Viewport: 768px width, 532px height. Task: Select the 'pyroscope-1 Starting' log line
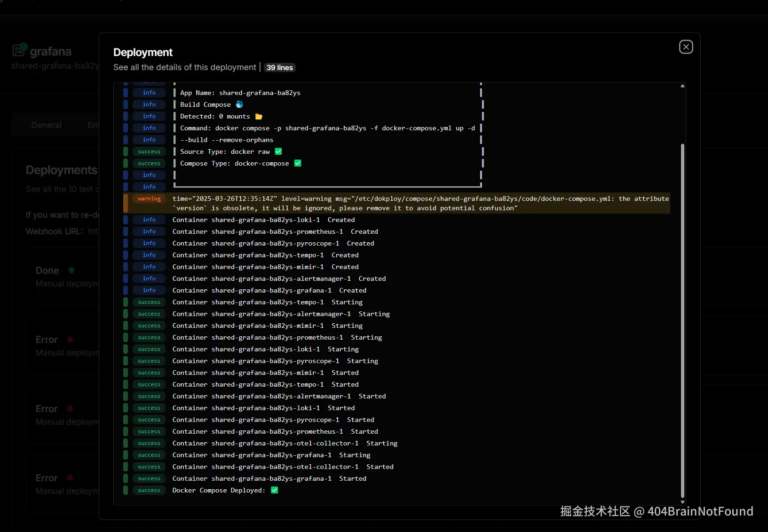coord(276,361)
